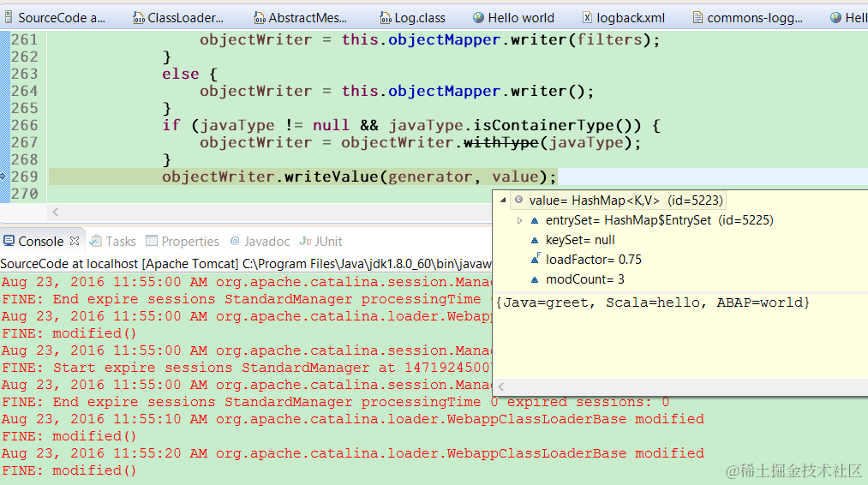Viewport: 868px width, 485px height.
Task: Open the AbstractMes... editor tab
Action: [x=300, y=18]
